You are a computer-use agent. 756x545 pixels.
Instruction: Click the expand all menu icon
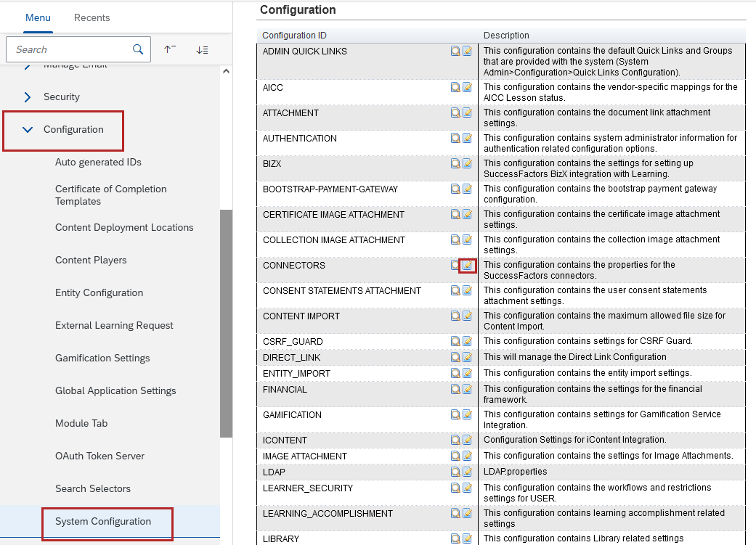pos(202,49)
